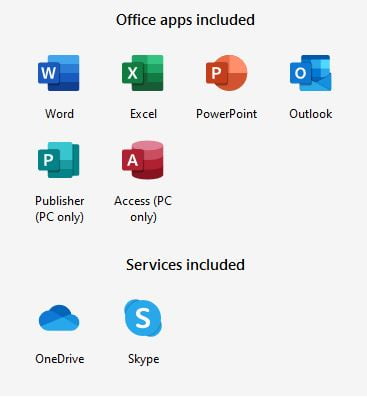Click the "Services included" heading
367x398 pixels.
coord(185,265)
